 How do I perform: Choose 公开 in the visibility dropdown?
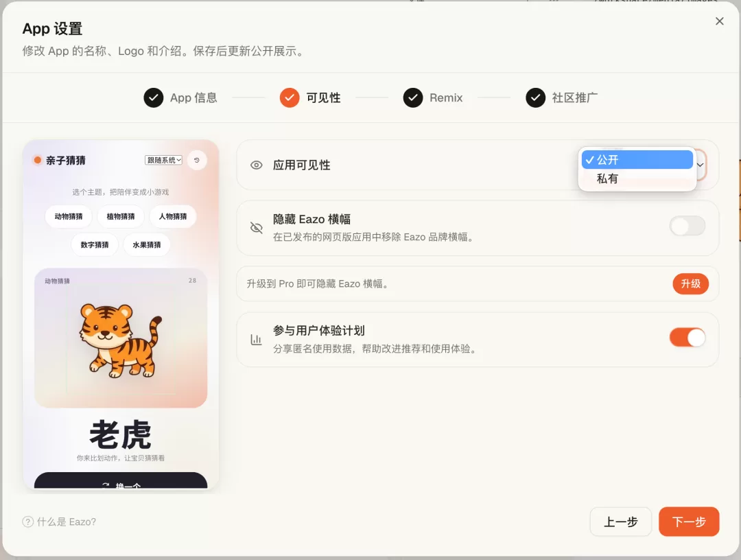point(637,160)
